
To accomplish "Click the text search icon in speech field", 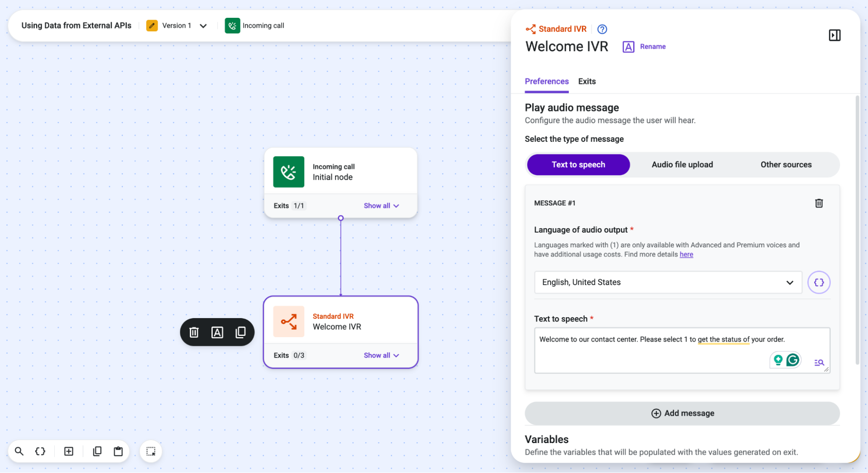I will tap(819, 362).
